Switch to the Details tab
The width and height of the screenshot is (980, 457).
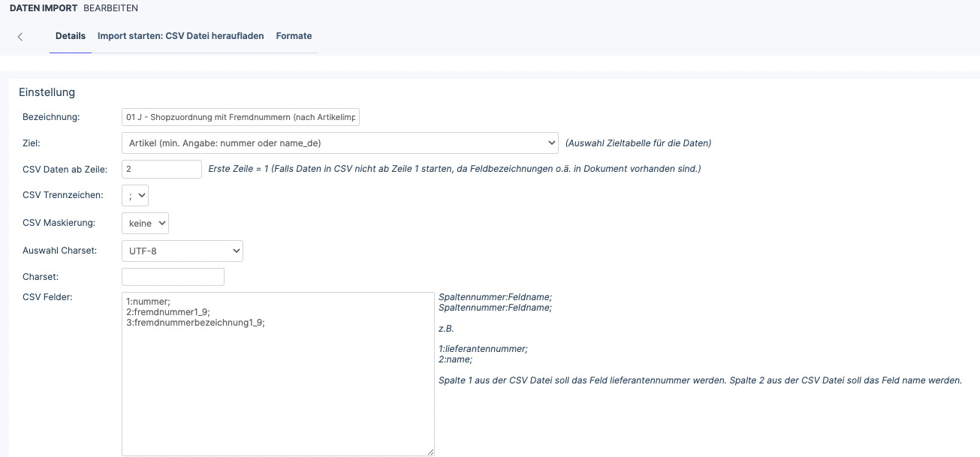click(x=71, y=36)
